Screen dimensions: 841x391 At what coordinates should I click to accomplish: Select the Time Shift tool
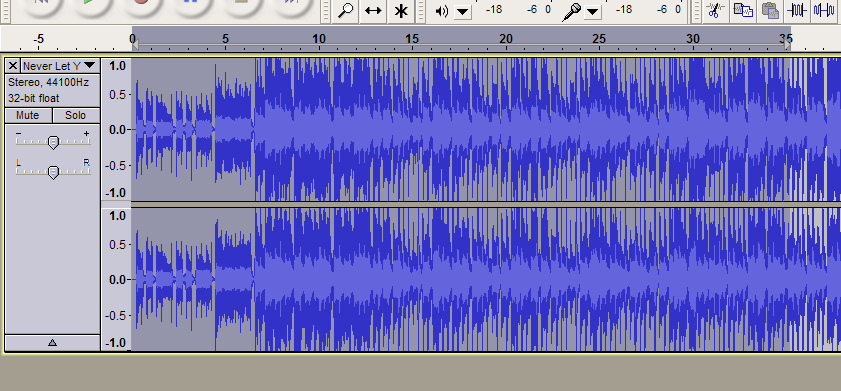click(x=373, y=11)
